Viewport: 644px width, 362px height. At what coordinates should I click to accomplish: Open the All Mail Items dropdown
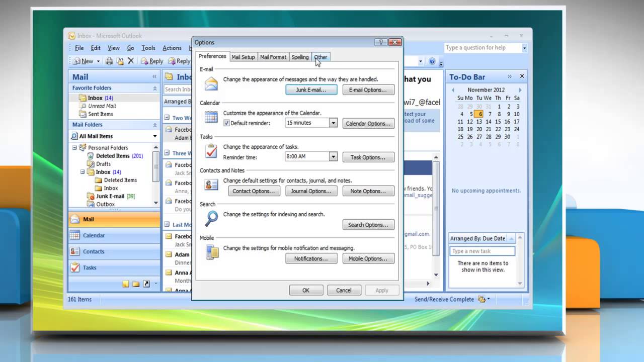155,136
